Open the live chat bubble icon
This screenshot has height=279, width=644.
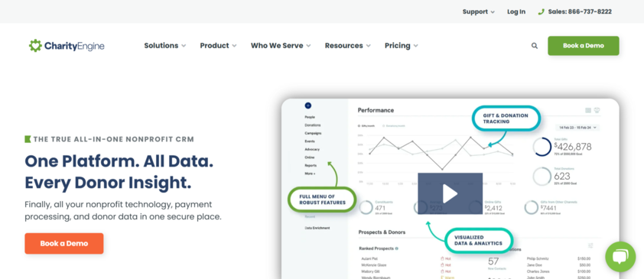(620, 257)
